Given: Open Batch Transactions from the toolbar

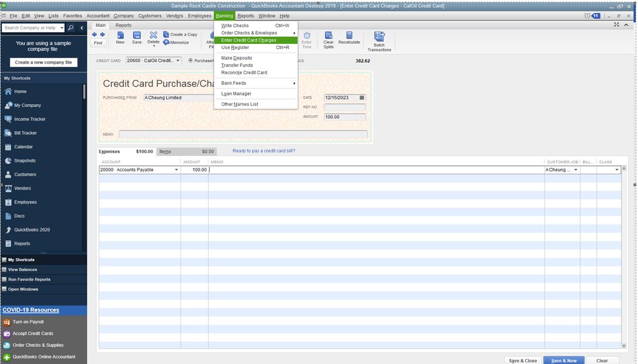Looking at the screenshot, I should 379,37.
